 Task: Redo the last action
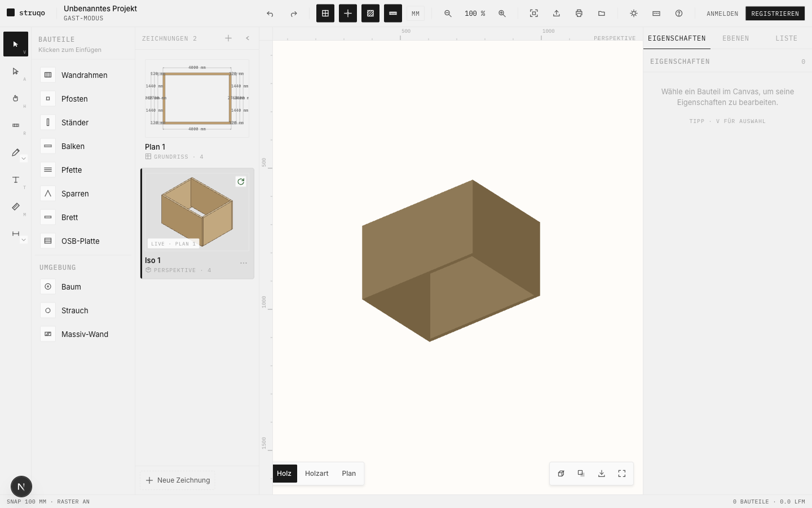coord(294,14)
